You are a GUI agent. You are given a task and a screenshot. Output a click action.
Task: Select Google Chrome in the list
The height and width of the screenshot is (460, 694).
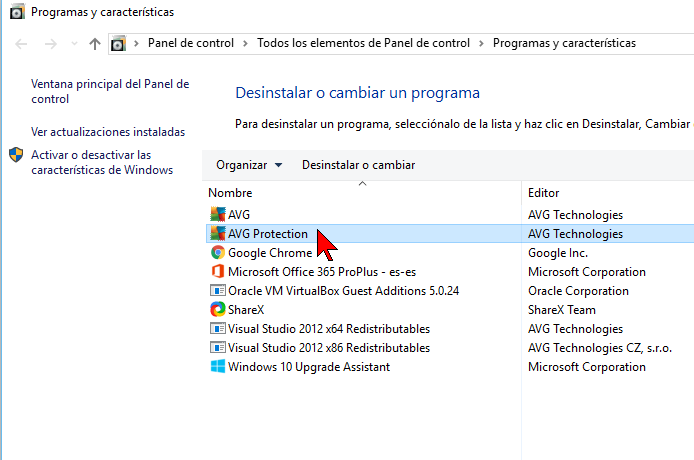[270, 253]
